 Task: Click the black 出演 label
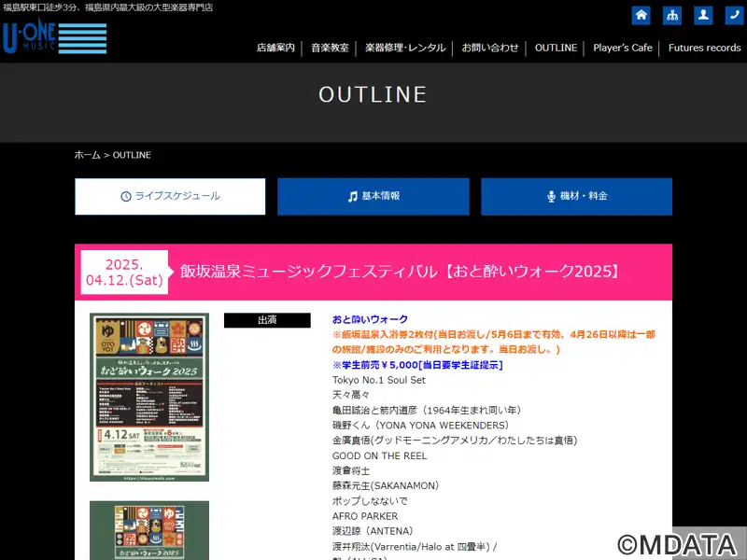click(267, 320)
